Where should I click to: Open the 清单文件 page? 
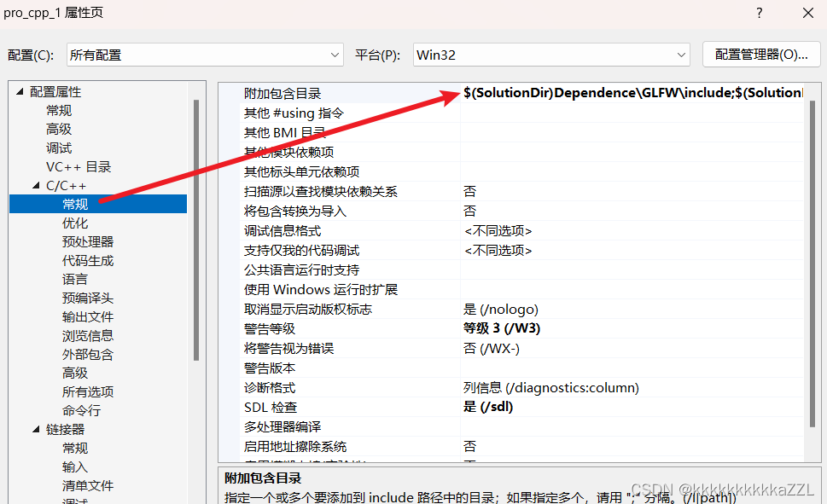[x=81, y=484]
